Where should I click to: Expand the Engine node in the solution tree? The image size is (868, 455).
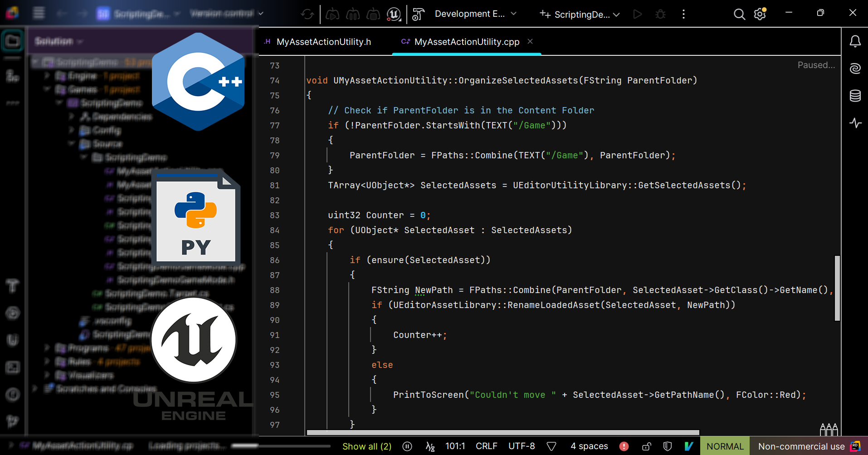[x=47, y=76]
